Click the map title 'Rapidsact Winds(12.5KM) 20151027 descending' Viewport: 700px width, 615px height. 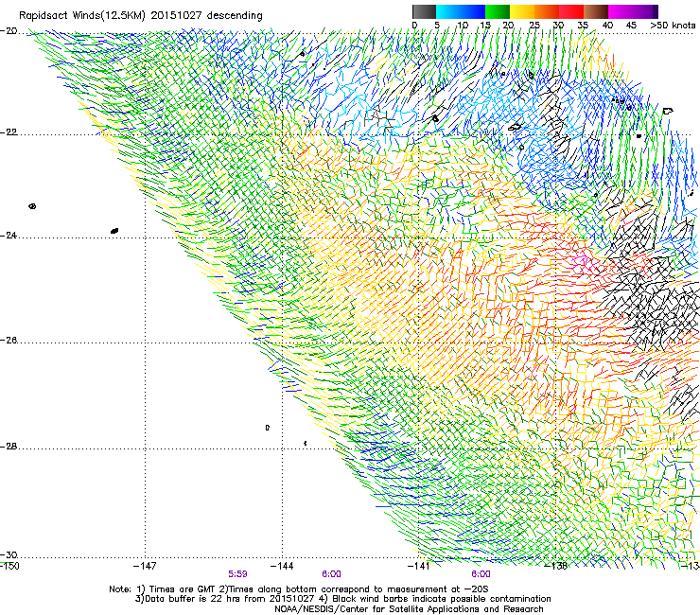point(141,15)
